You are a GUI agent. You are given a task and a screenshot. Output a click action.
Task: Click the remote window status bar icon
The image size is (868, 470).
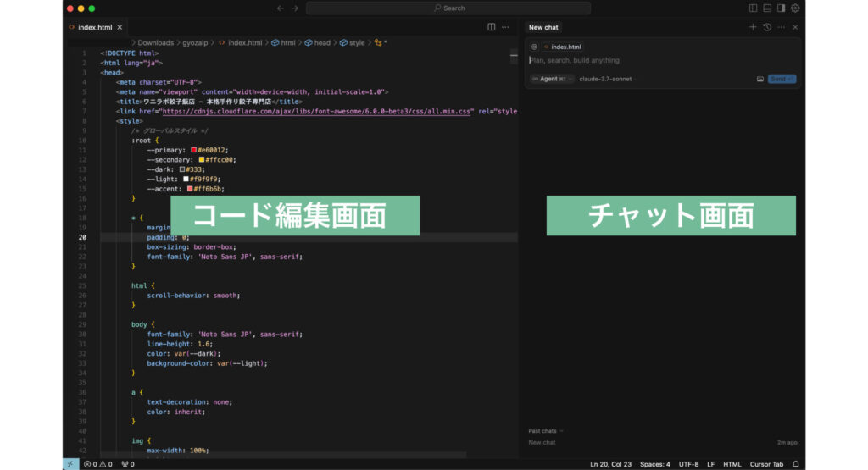[70, 464]
